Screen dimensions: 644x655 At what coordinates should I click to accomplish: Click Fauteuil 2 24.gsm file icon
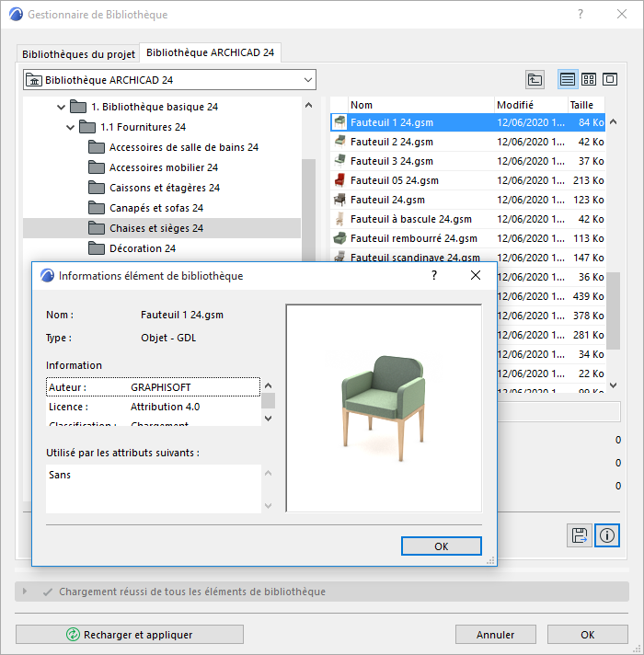(339, 142)
